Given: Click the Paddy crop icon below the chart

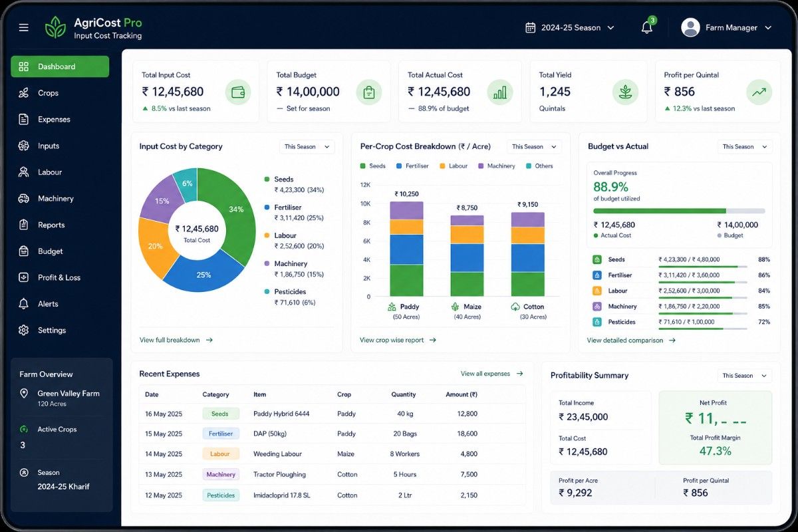Looking at the screenshot, I should point(392,307).
